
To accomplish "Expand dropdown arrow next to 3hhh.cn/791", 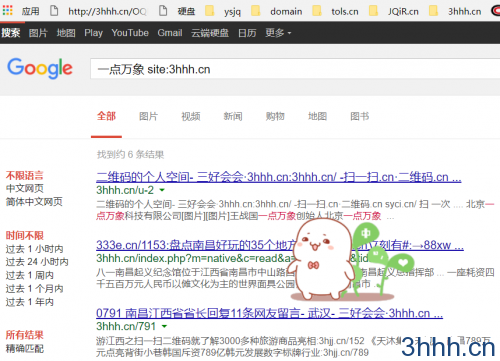I will [164, 326].
